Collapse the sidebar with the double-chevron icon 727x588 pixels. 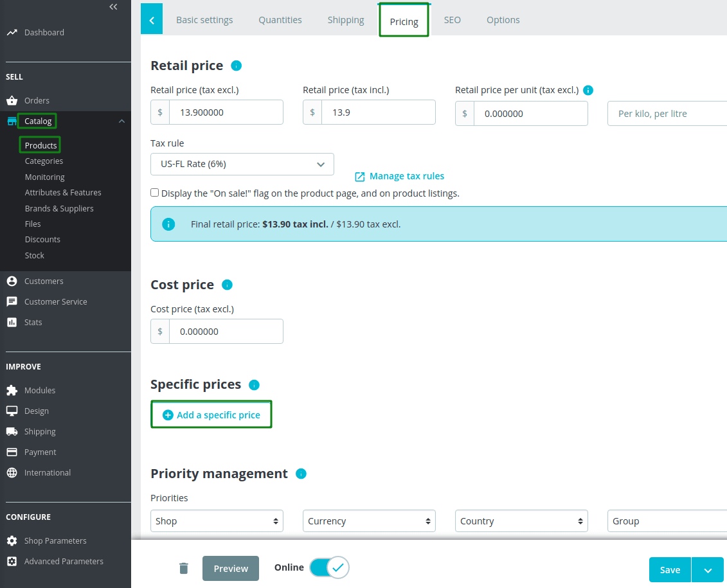point(113,6)
